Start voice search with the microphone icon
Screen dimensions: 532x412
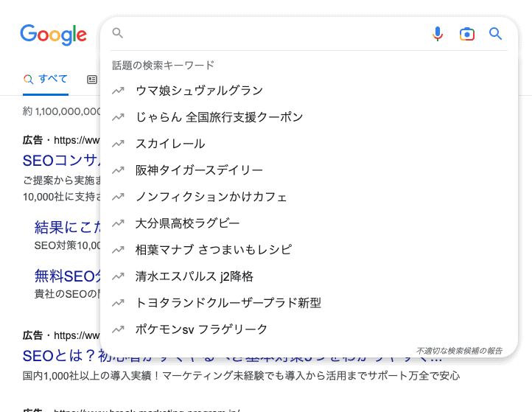[x=438, y=34]
